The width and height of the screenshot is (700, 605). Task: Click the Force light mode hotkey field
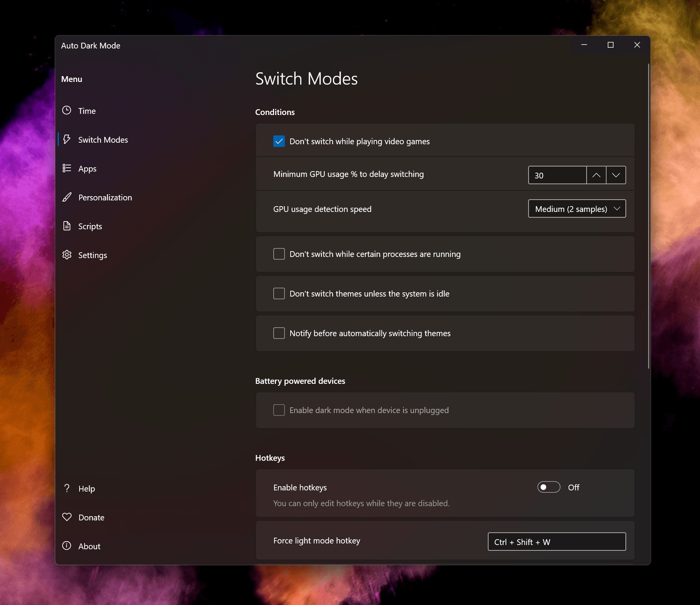[557, 542]
